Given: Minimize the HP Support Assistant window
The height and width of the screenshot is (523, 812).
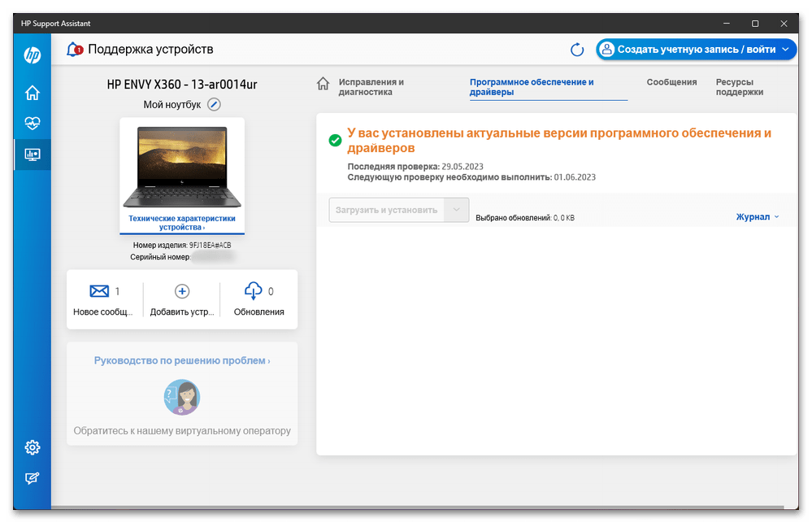Looking at the screenshot, I should coord(727,24).
